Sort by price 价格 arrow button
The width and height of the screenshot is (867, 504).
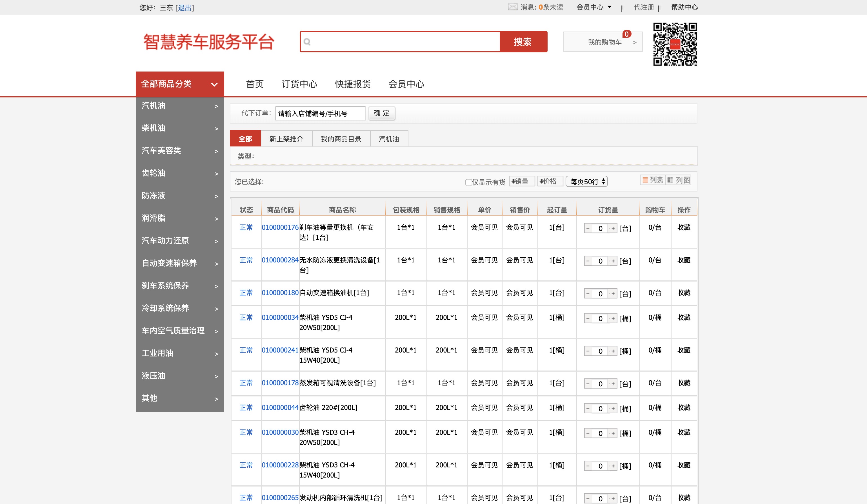tap(550, 181)
